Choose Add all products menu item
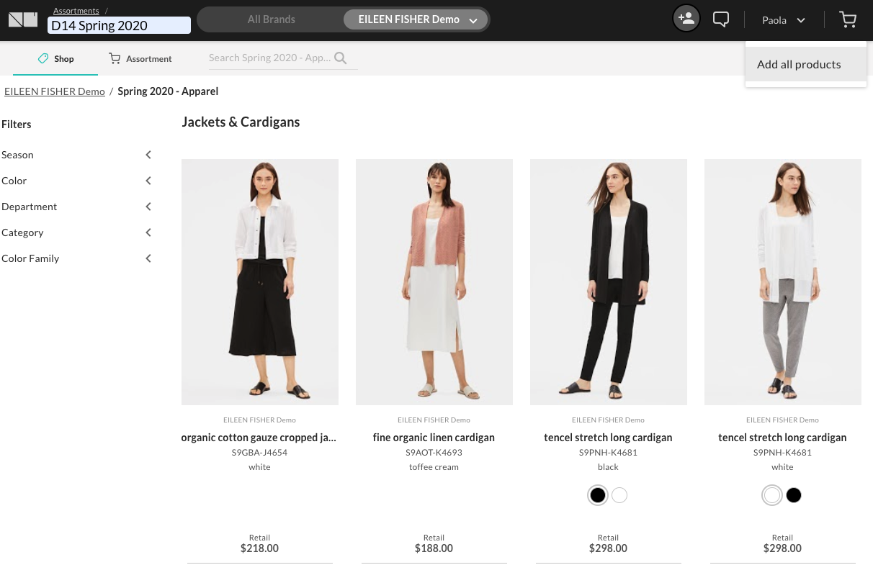 (799, 65)
